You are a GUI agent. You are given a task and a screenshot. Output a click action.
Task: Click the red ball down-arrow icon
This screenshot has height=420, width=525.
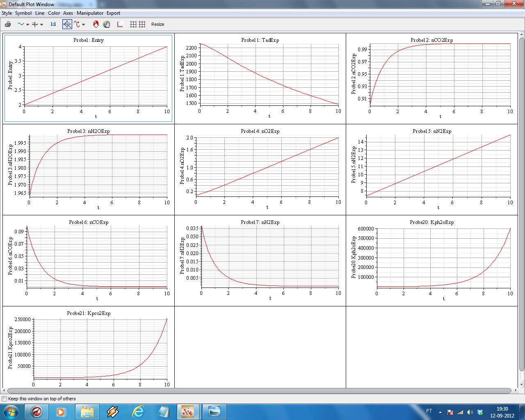point(96,24)
